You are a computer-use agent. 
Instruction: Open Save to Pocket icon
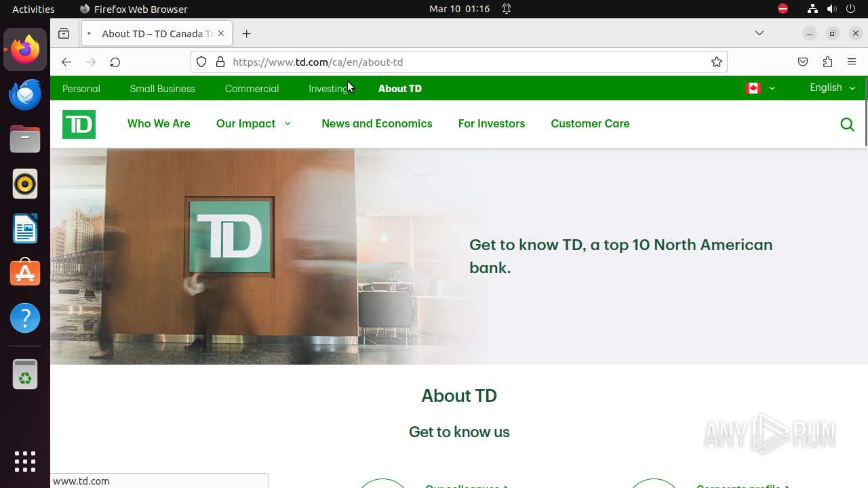click(x=803, y=62)
